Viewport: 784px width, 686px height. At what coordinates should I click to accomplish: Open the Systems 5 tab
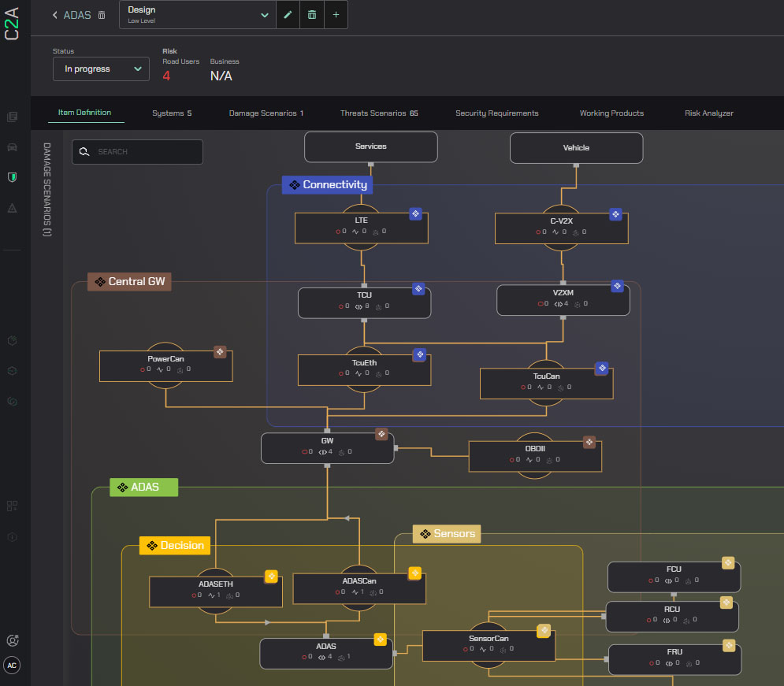point(172,113)
